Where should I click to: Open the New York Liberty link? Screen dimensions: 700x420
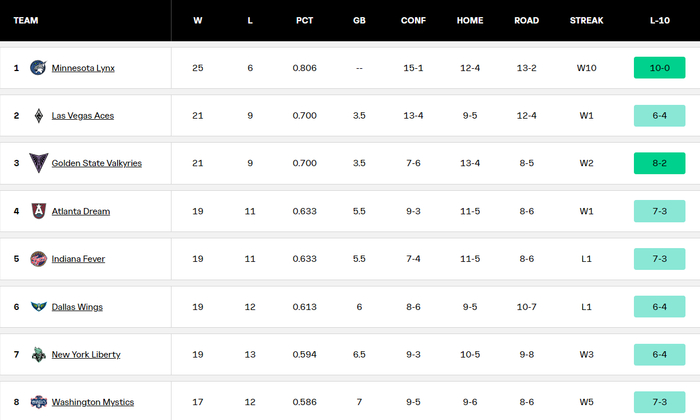click(86, 354)
